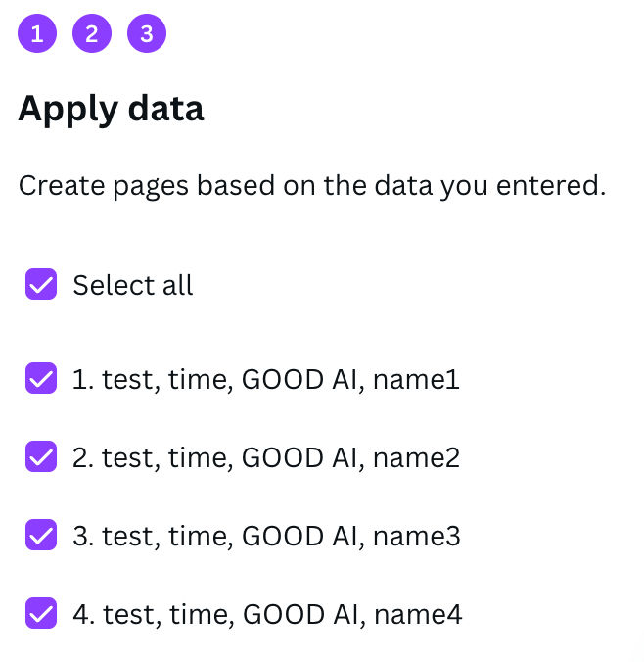Deselect the row 2 name2 checkbox

(40, 457)
